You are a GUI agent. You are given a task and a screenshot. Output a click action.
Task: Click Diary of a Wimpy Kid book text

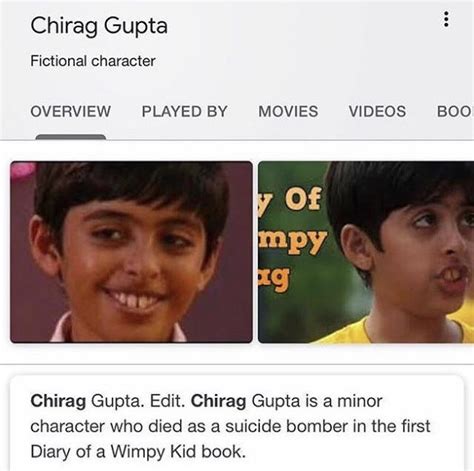[138, 452]
